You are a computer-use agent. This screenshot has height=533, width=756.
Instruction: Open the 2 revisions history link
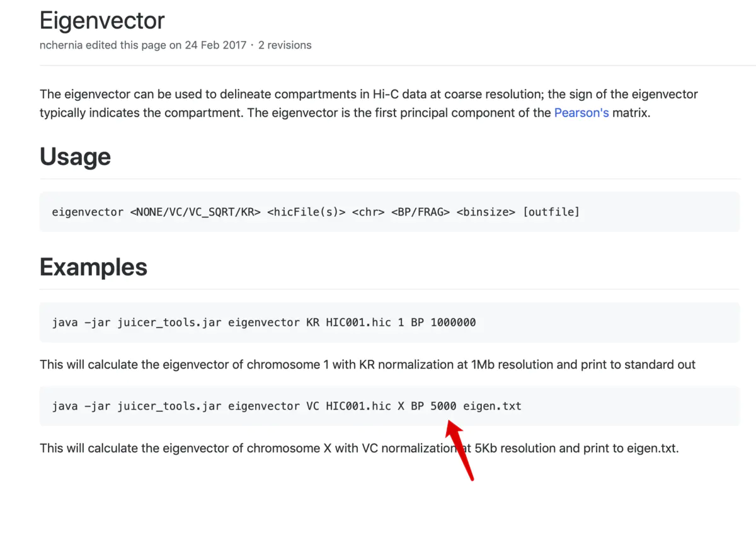coord(285,45)
